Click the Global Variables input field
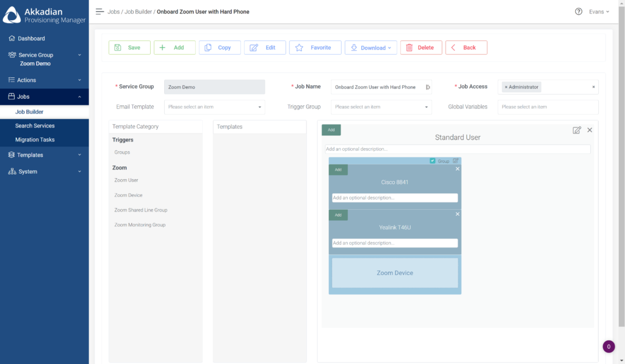Viewport: 625px width, 364px height. point(547,106)
